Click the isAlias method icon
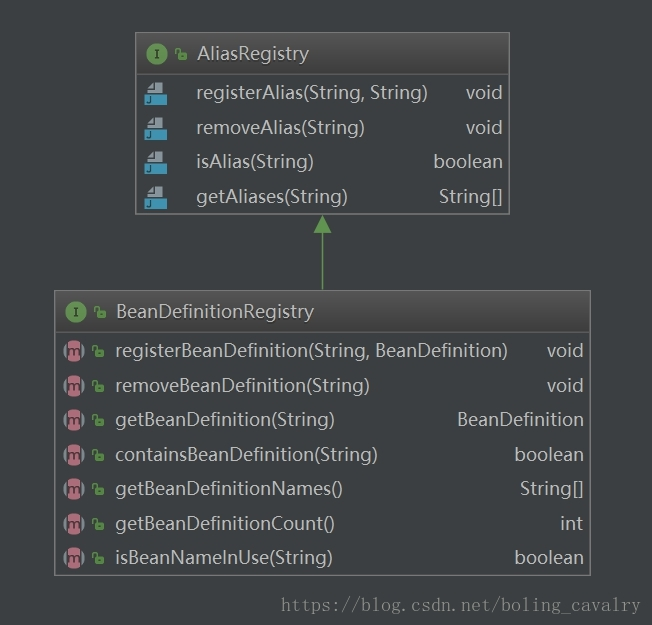 155,162
